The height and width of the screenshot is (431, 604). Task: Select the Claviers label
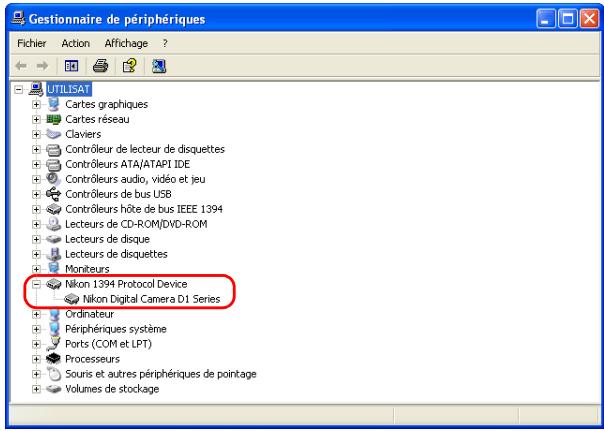tap(83, 134)
